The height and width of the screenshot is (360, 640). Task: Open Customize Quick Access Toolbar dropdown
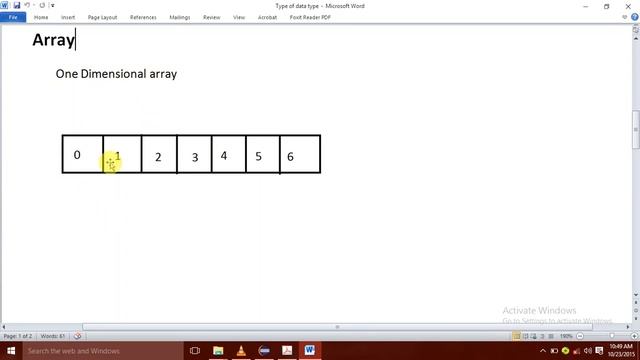[x=53, y=5]
